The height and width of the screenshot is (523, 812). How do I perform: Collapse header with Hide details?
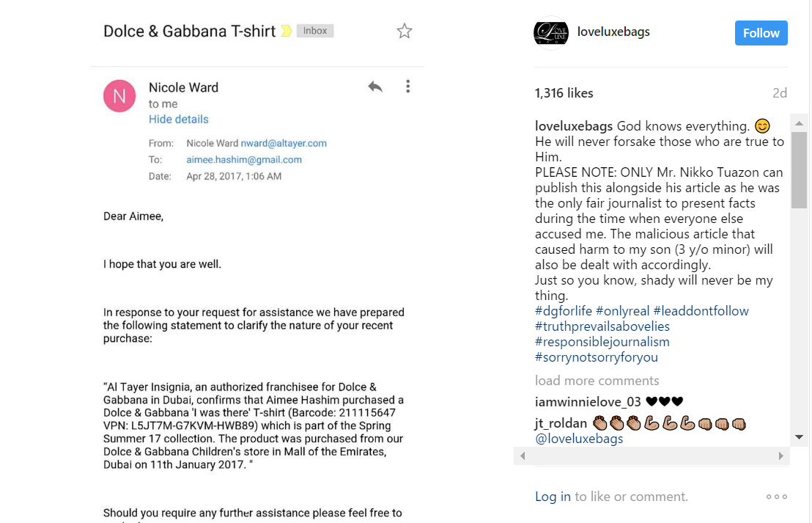tap(179, 120)
